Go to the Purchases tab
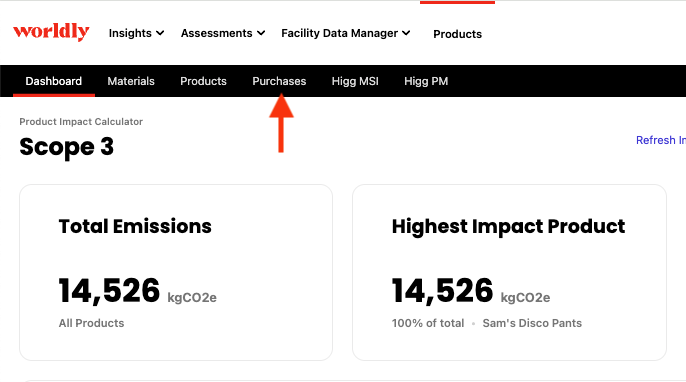686x382 pixels. (x=279, y=81)
